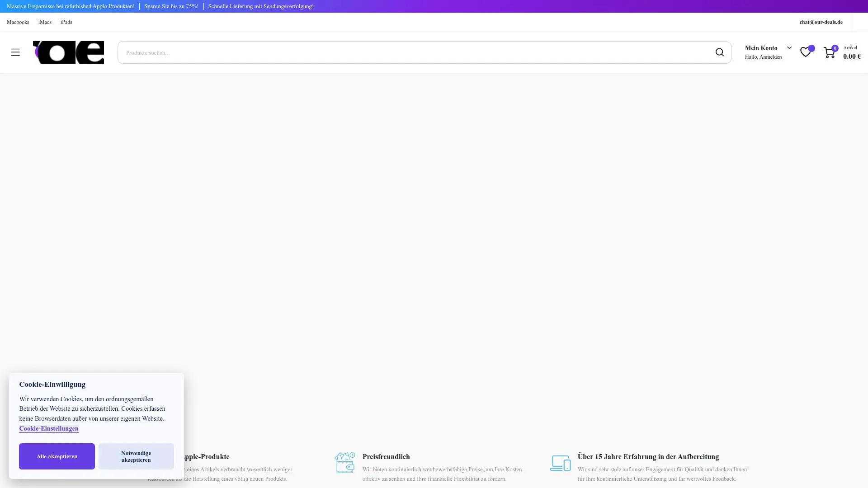
Task: Expand the Mein Konto dropdown arrow
Action: [x=789, y=48]
